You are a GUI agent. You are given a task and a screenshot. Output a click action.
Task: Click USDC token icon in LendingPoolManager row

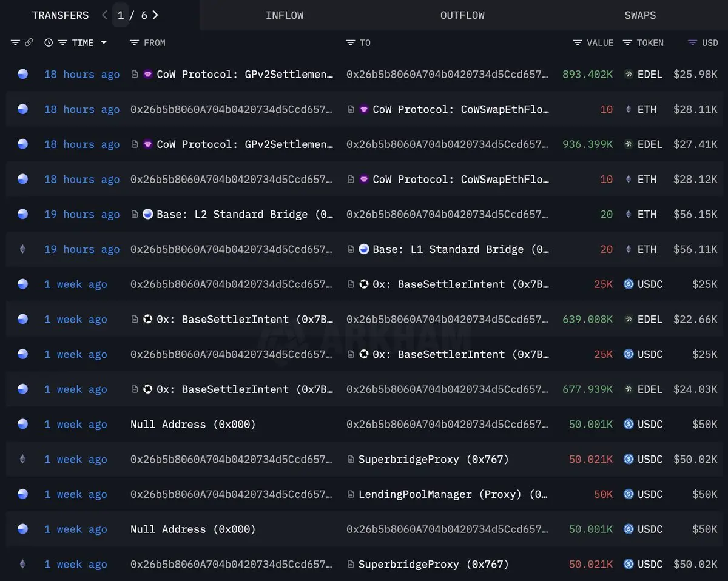pos(629,494)
